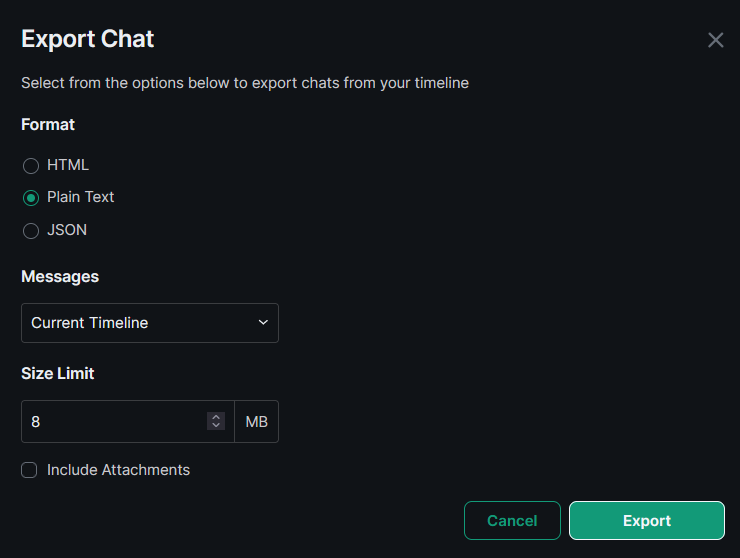Click the "JSON" option label
740x558 pixels.
pyautogui.click(x=67, y=229)
